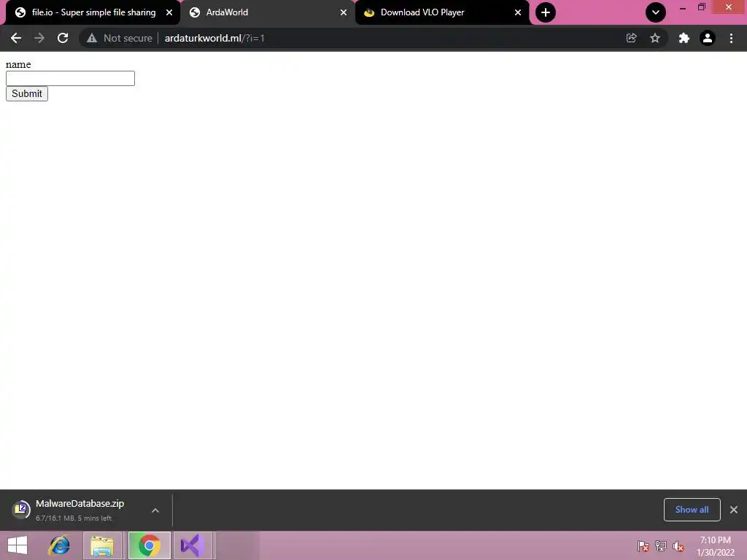Open the Windows Start menu

[x=18, y=545]
